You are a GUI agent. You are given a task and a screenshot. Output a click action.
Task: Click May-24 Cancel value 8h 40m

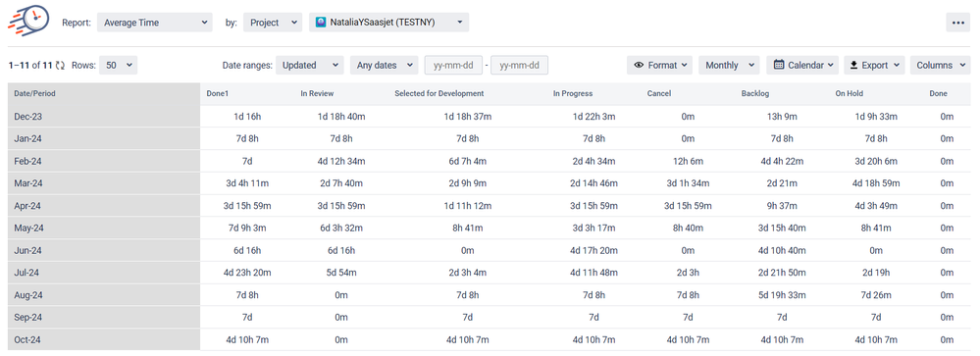688,228
